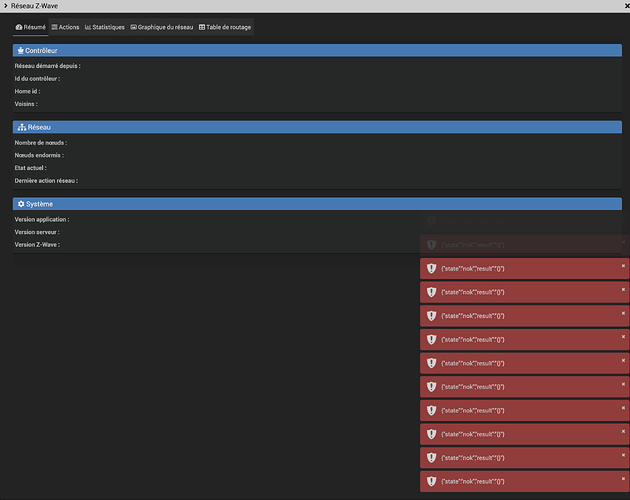This screenshot has width=630, height=500.
Task: Click the Système section title
Action: (39, 204)
